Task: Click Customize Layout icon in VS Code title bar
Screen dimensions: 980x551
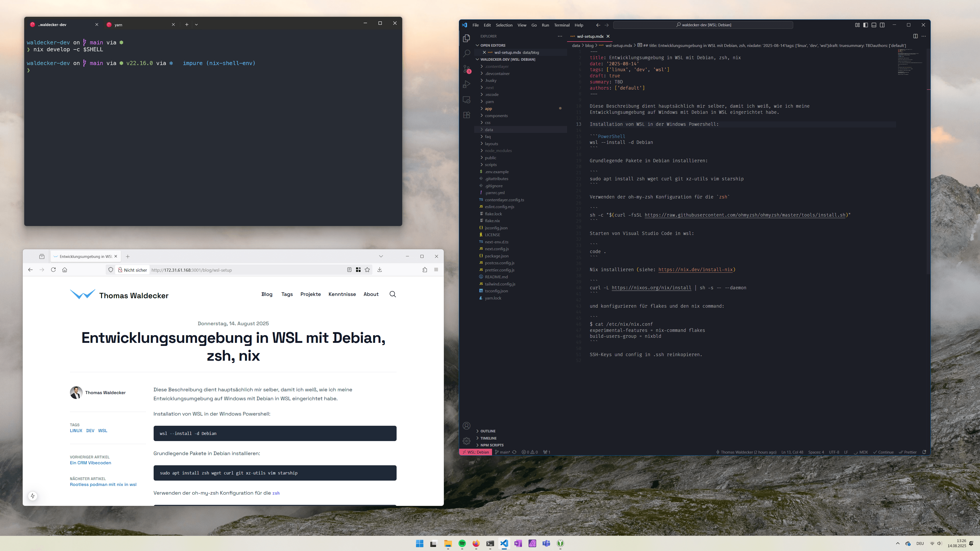Action: (x=857, y=25)
